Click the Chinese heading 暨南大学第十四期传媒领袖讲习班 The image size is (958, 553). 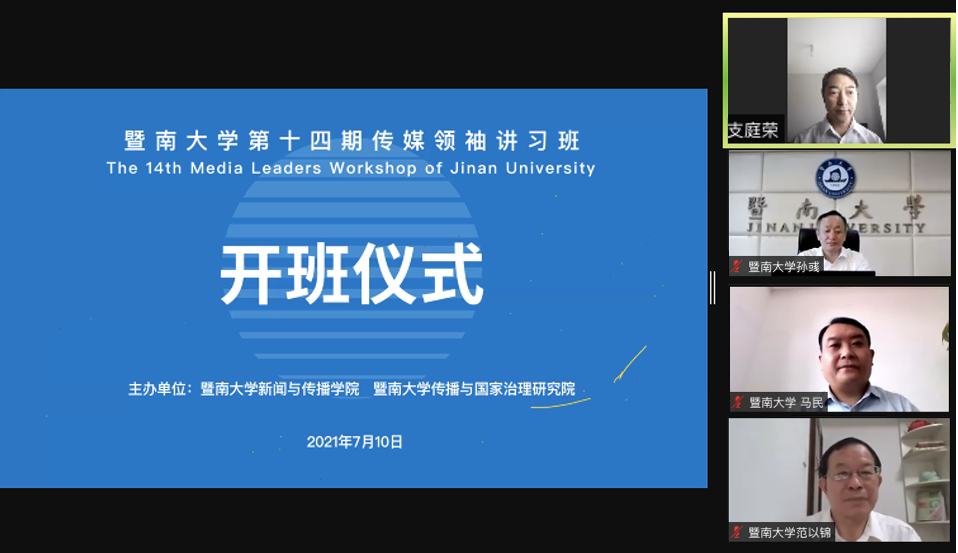click(x=351, y=140)
